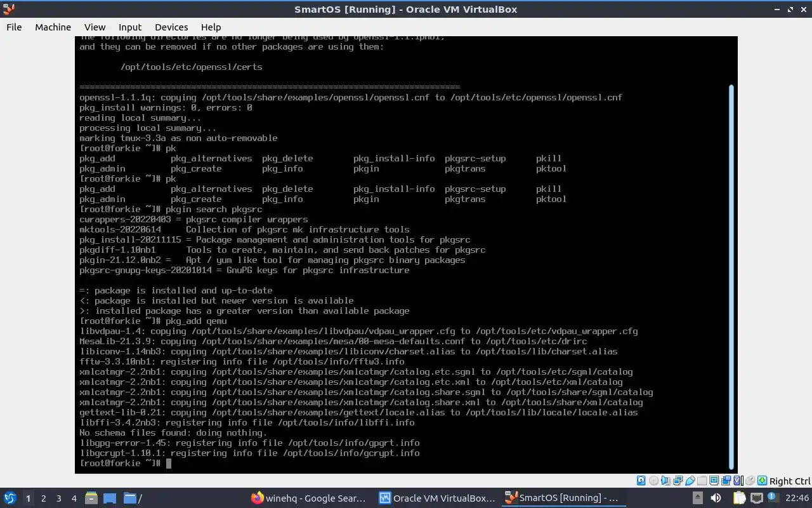Switch to the winehq Google Search Firefox window
The width and height of the screenshot is (812, 508).
pos(309,498)
